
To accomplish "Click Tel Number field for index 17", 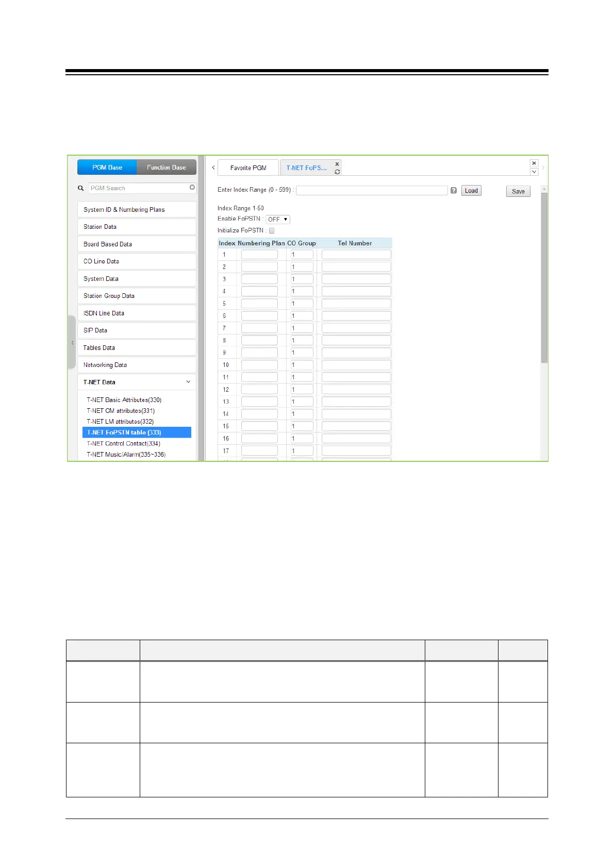I will [356, 451].
